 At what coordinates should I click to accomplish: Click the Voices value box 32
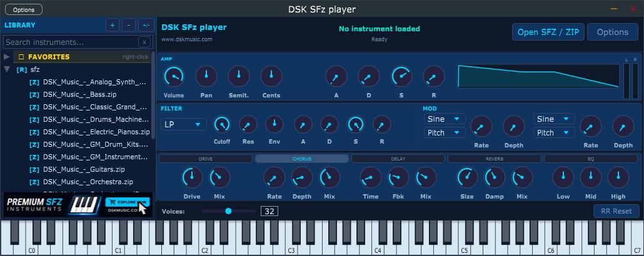[x=269, y=211]
